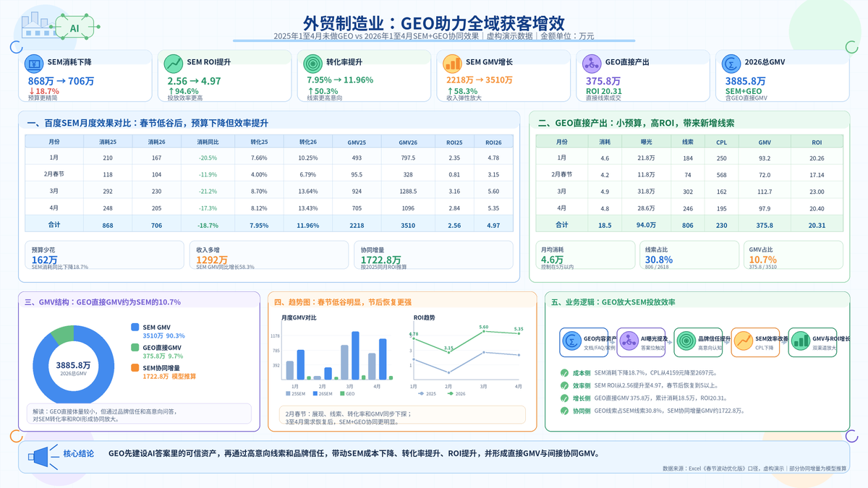Click the 94.0万 total exposure cell
Image resolution: width=868 pixels, height=488 pixels.
click(x=646, y=225)
